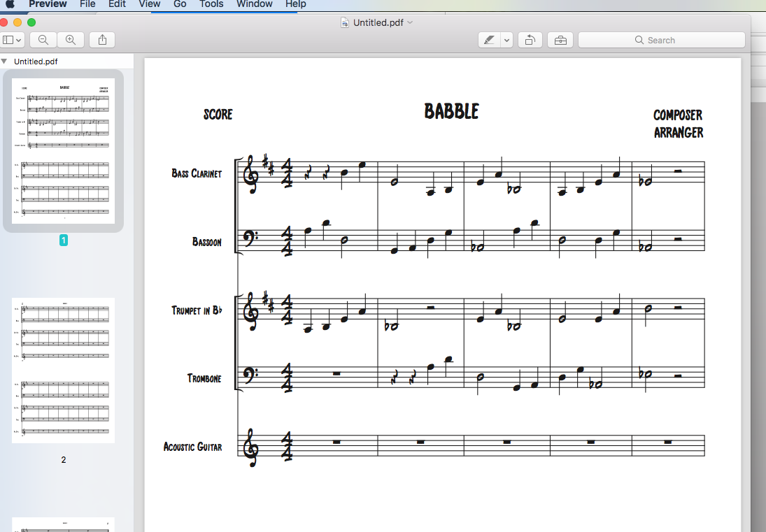Open the Tools menu
The width and height of the screenshot is (766, 532).
(211, 4)
